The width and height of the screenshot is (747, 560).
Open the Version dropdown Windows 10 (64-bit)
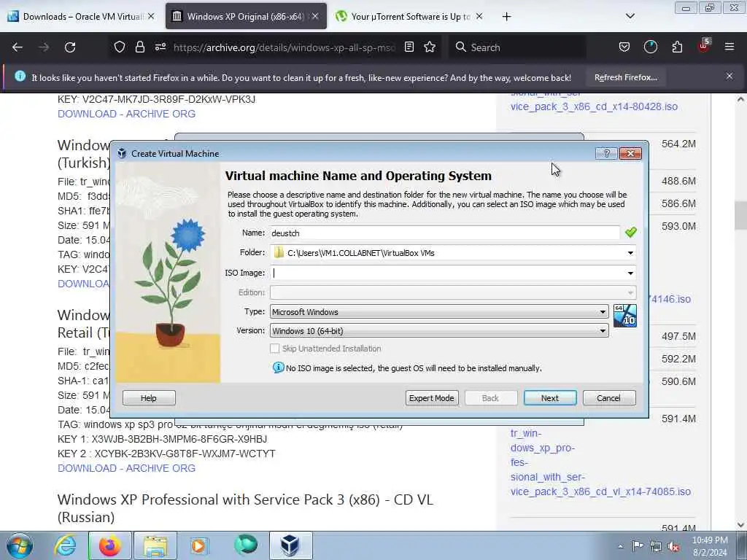tap(439, 330)
